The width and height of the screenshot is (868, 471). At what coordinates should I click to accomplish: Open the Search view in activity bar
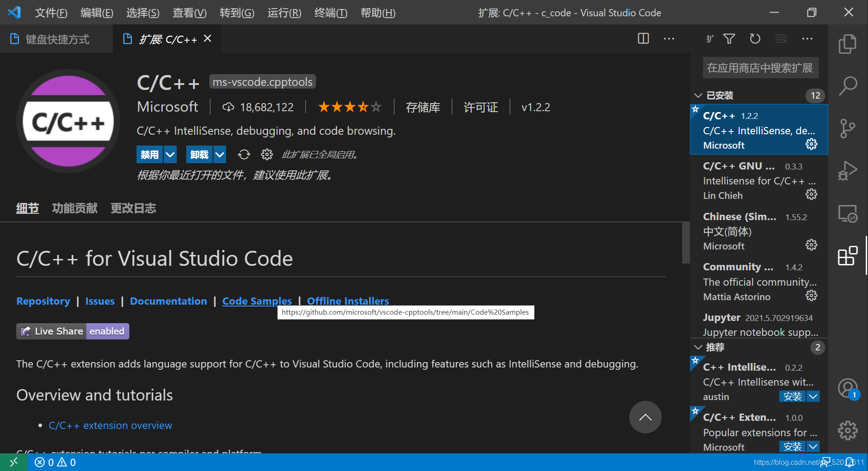[848, 85]
